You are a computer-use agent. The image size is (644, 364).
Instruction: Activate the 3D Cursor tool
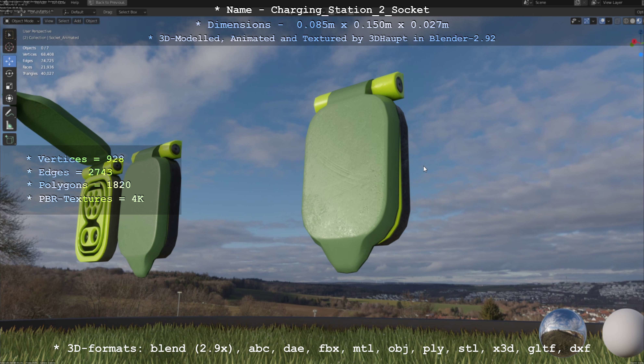9,47
